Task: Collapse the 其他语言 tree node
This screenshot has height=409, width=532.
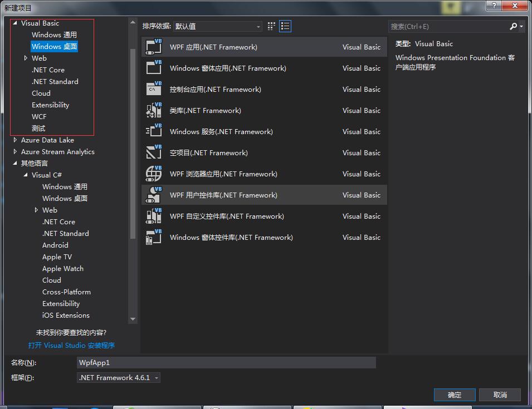Action: tap(15, 163)
